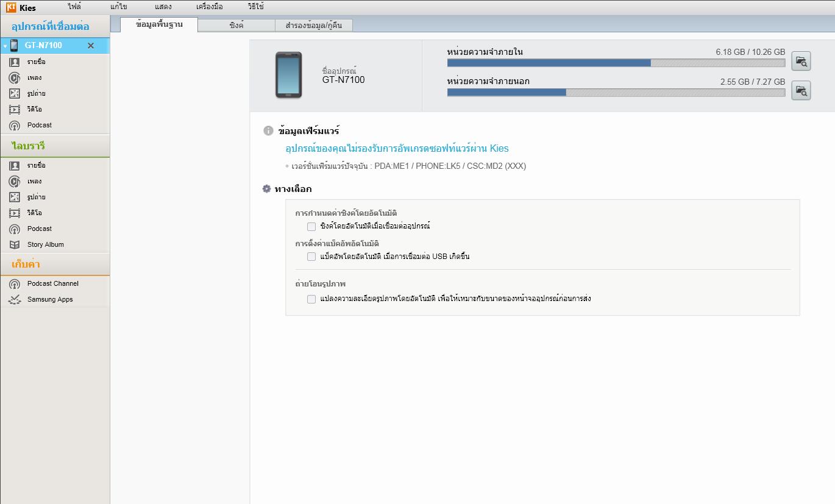Viewport: 835px width, 504px height.
Task: Open the ไลบรารี section's รูปถ่าย photos icon
Action: click(x=15, y=197)
